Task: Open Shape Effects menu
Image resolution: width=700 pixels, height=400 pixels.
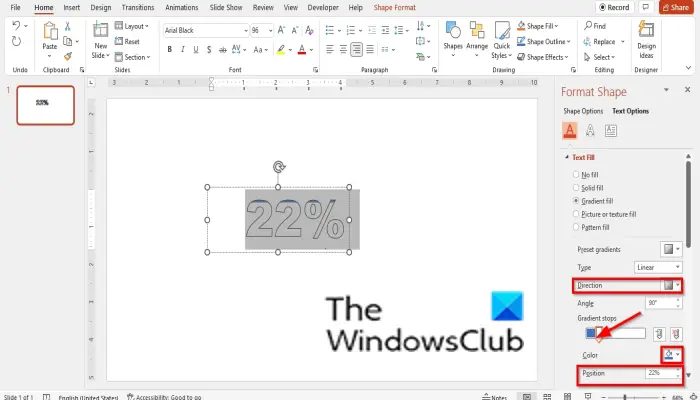Action: [x=543, y=57]
